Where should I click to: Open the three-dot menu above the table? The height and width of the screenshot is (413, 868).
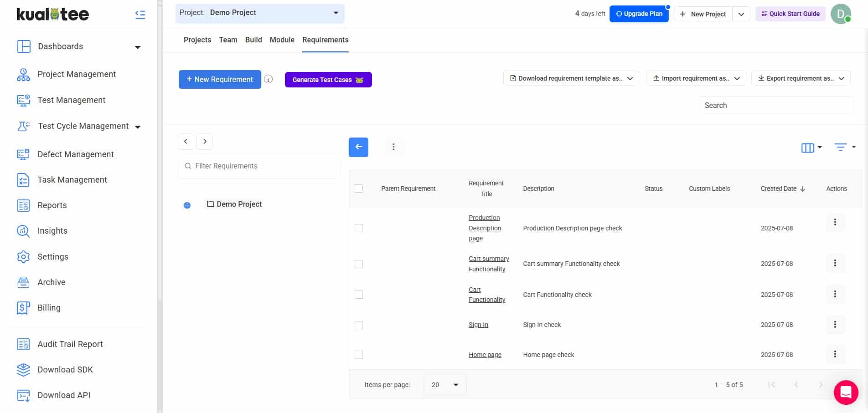(x=393, y=147)
